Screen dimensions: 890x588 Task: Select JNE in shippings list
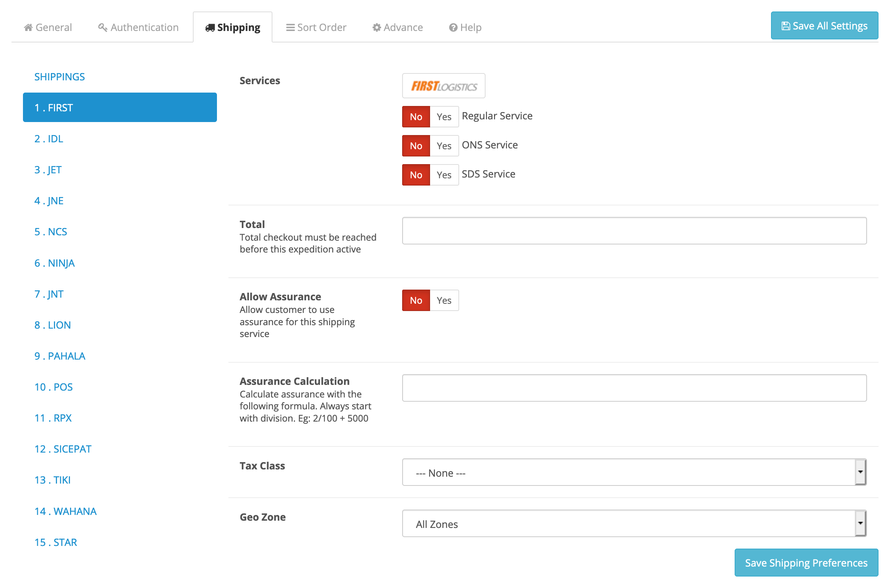[49, 201]
